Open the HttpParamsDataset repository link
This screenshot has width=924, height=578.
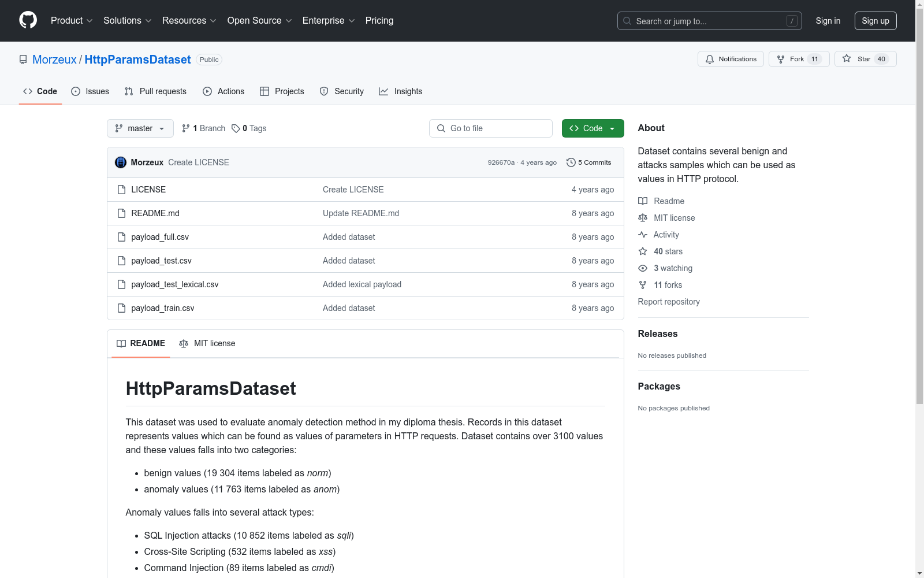point(137,60)
